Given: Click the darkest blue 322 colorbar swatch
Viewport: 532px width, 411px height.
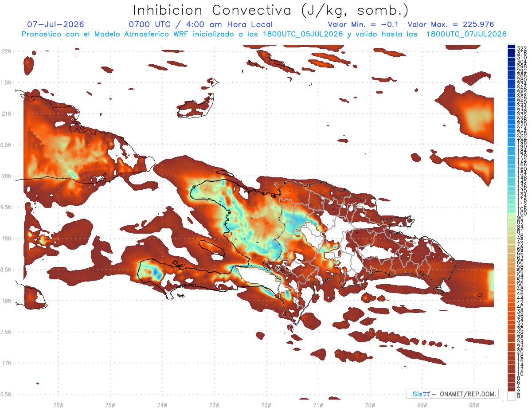Looking at the screenshot, I should (x=511, y=47).
